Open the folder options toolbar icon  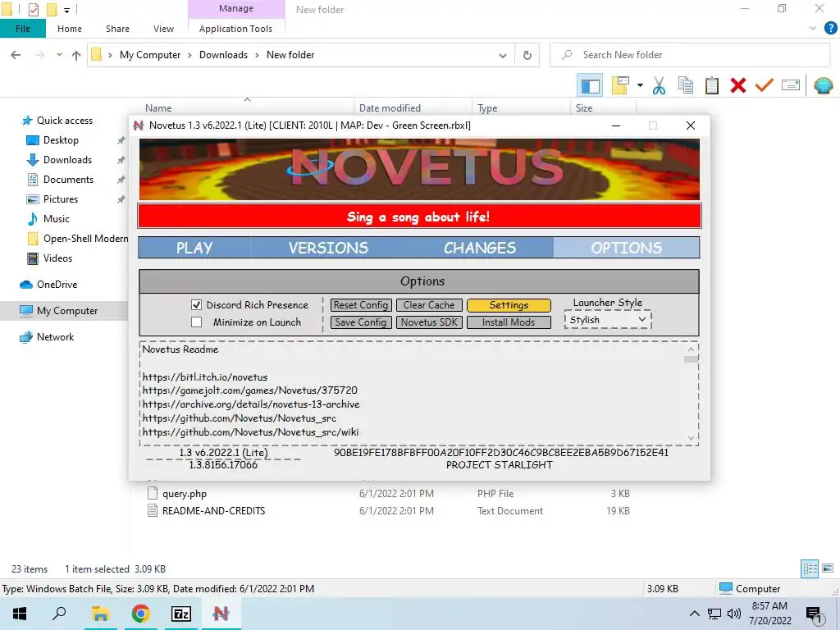click(x=620, y=85)
